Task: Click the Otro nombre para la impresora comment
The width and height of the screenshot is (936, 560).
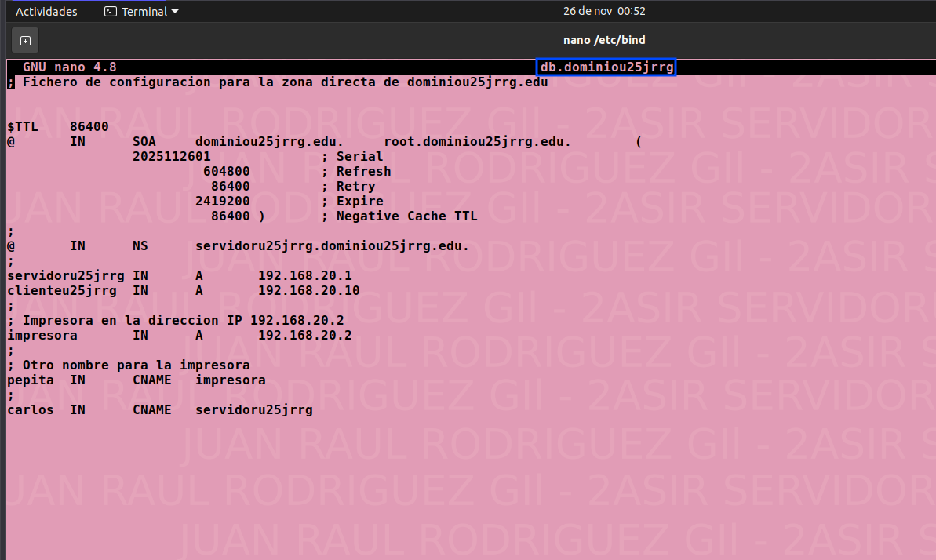Action: pyautogui.click(x=129, y=365)
